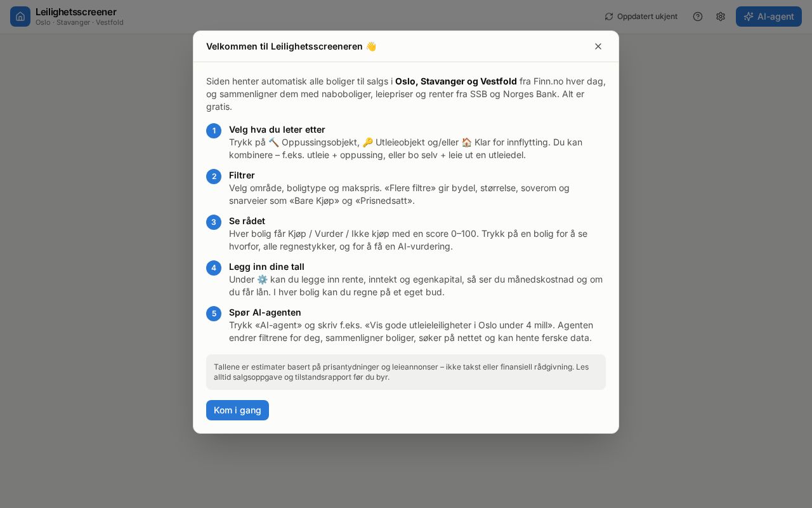The width and height of the screenshot is (812, 508).
Task: Click the disclaimer note starting with Tallene er estimater
Action: point(406,372)
